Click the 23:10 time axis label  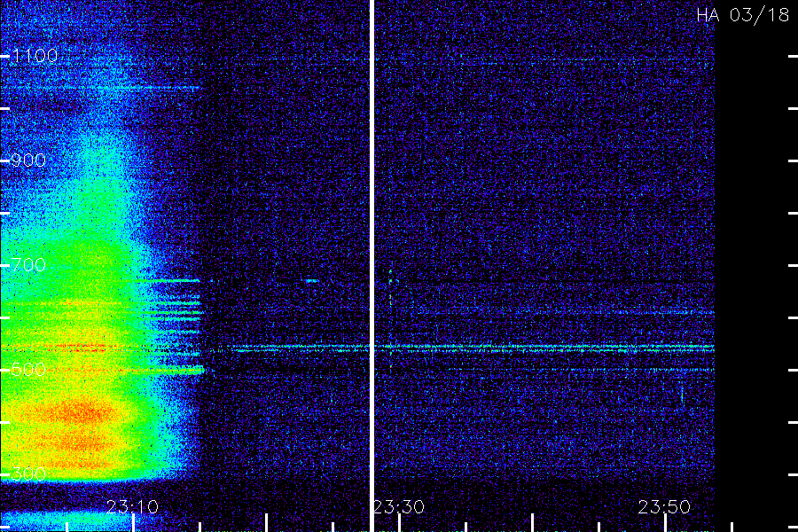[x=132, y=507]
